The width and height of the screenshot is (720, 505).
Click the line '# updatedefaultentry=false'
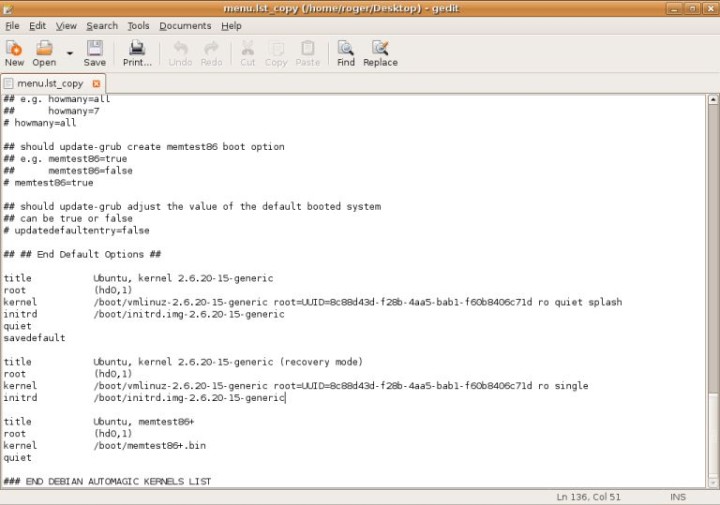tap(77, 230)
